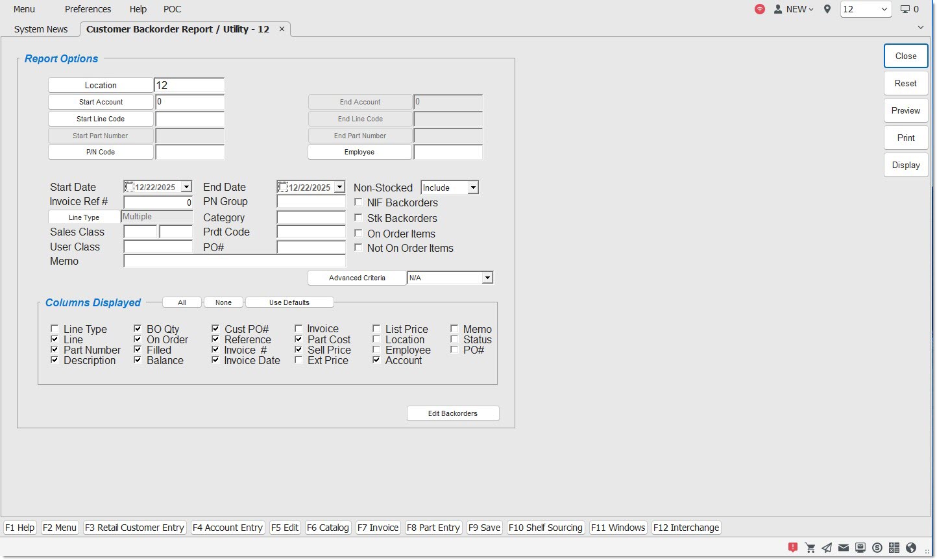Click the red Wi-Fi connection icon
This screenshot has height=560, width=937.
point(760,9)
